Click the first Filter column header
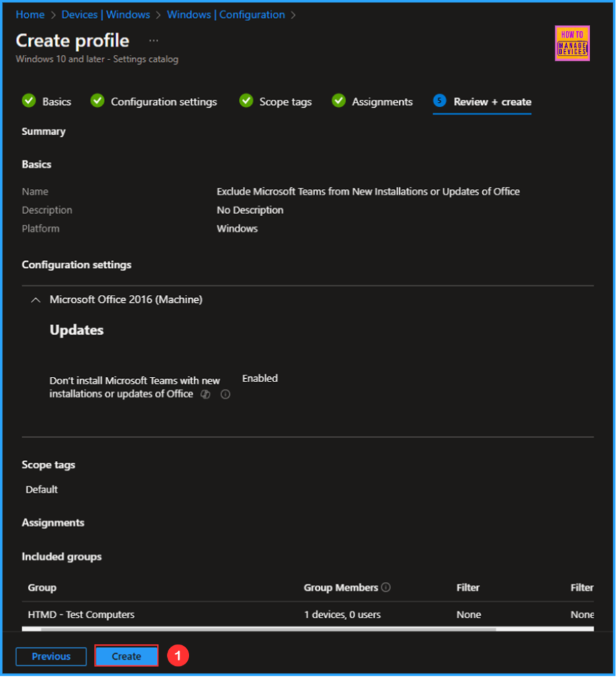The height and width of the screenshot is (677, 616). [468, 588]
